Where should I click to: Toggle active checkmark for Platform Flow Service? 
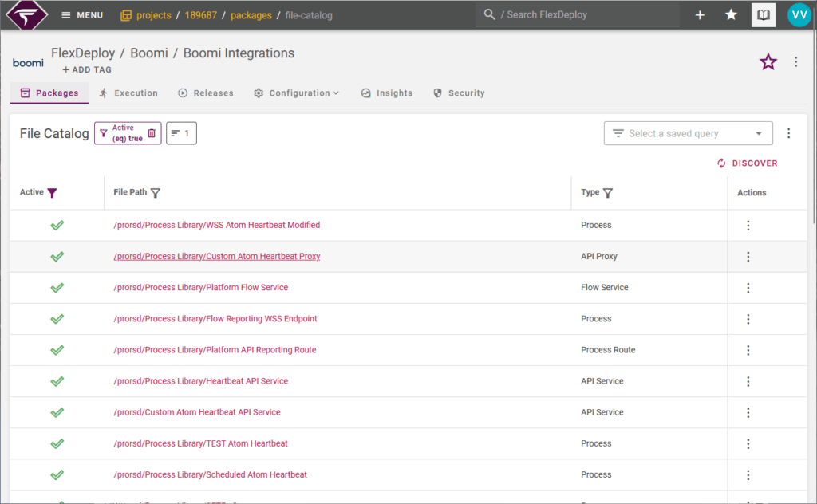click(57, 288)
